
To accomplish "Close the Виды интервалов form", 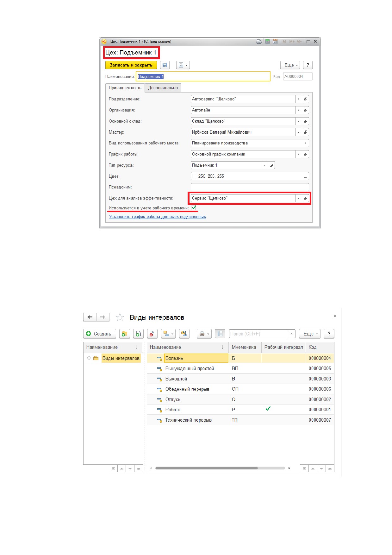I will 335,316.
